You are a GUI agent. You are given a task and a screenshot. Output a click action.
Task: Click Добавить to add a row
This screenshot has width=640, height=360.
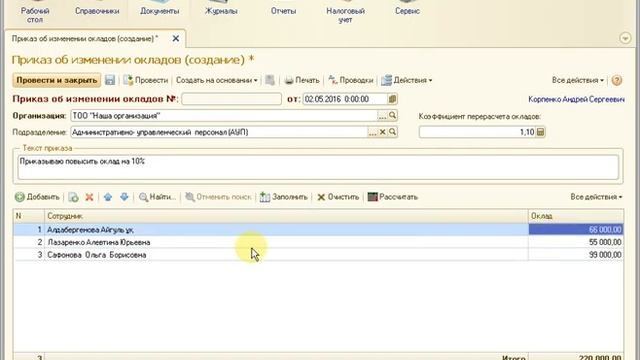pos(37,197)
